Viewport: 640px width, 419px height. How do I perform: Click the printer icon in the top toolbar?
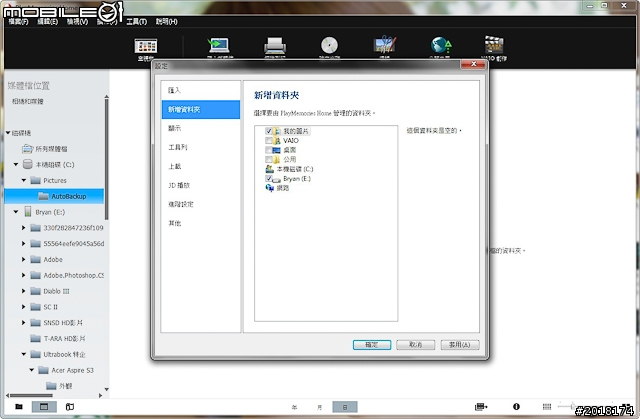coord(274,45)
